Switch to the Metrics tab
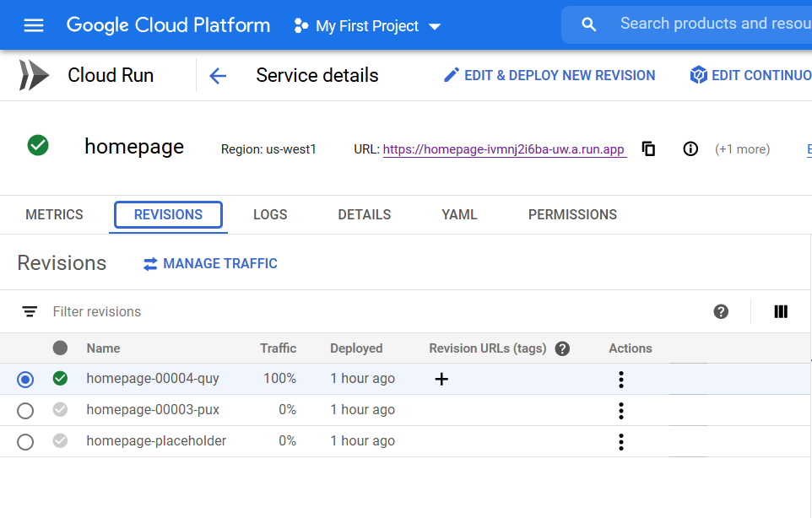The image size is (812, 518). point(54,214)
